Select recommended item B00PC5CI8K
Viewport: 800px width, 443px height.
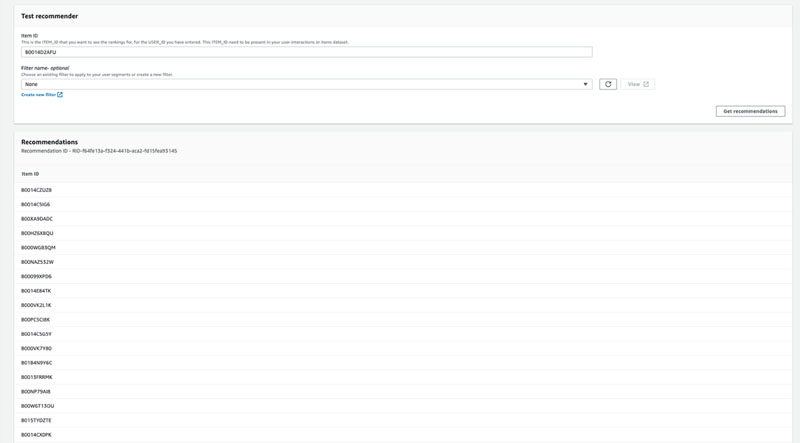(x=35, y=319)
